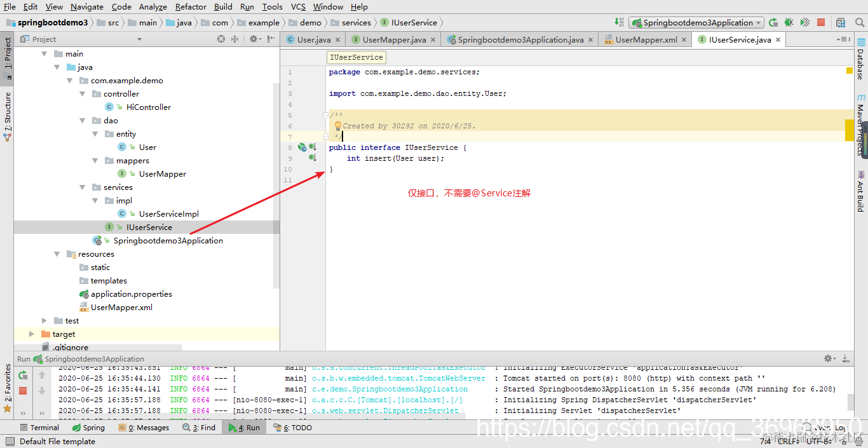Click down stack trace arrow in Run panel
This screenshot has height=448, width=868.
[x=42, y=391]
